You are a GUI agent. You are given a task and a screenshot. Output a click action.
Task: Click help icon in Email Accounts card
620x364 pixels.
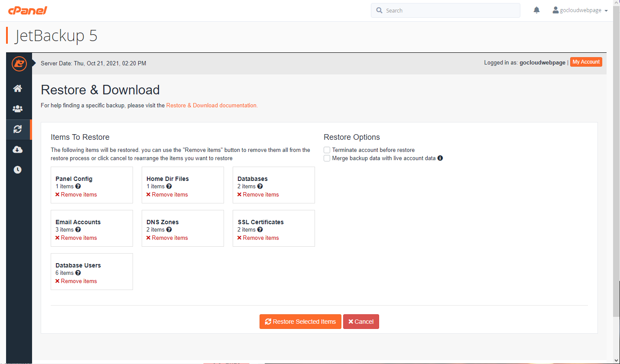78,229
